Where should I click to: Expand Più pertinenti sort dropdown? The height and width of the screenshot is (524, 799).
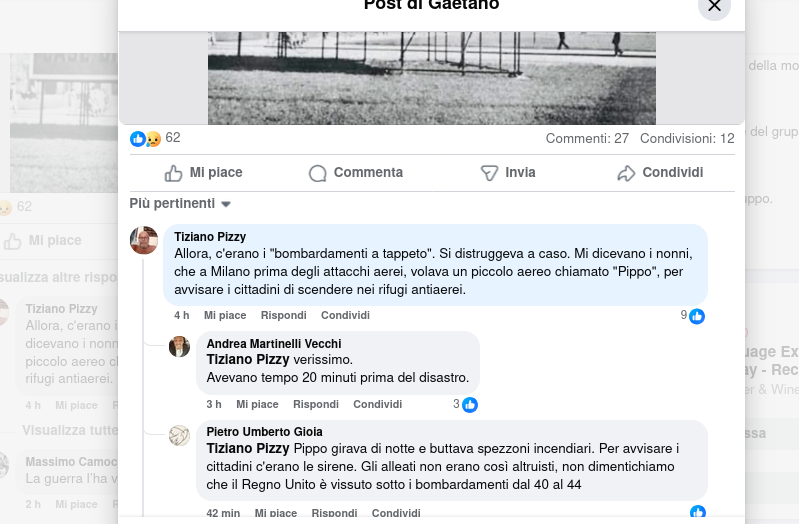coord(180,204)
